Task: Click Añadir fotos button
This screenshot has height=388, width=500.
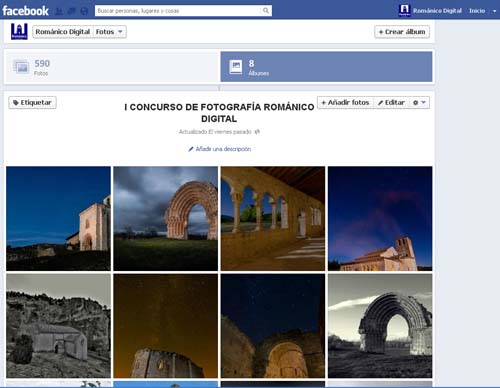Action: pos(345,102)
